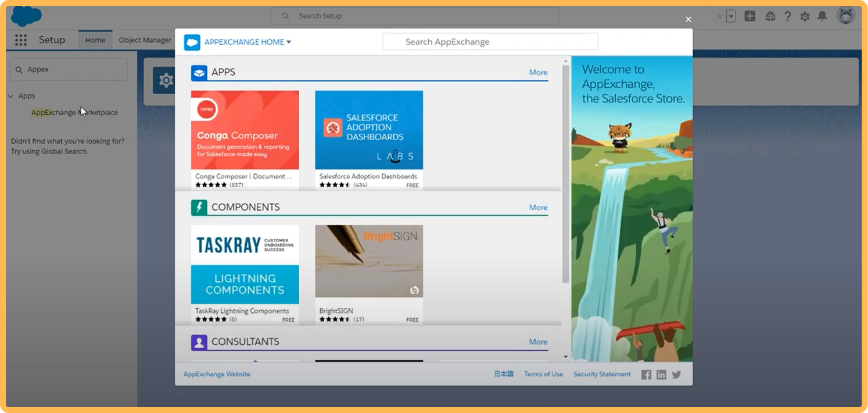The image size is (868, 413).
Task: Open the Security Statement link
Action: (602, 374)
